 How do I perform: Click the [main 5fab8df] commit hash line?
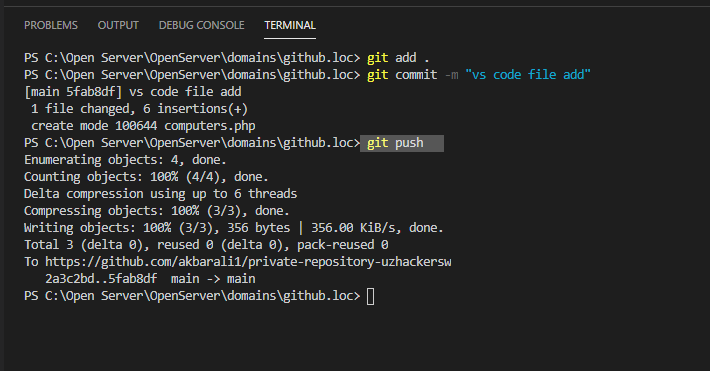point(133,92)
